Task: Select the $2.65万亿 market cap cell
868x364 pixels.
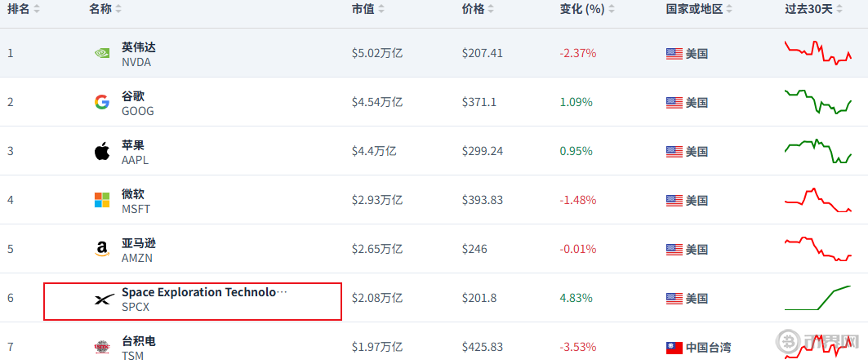Action: [377, 249]
